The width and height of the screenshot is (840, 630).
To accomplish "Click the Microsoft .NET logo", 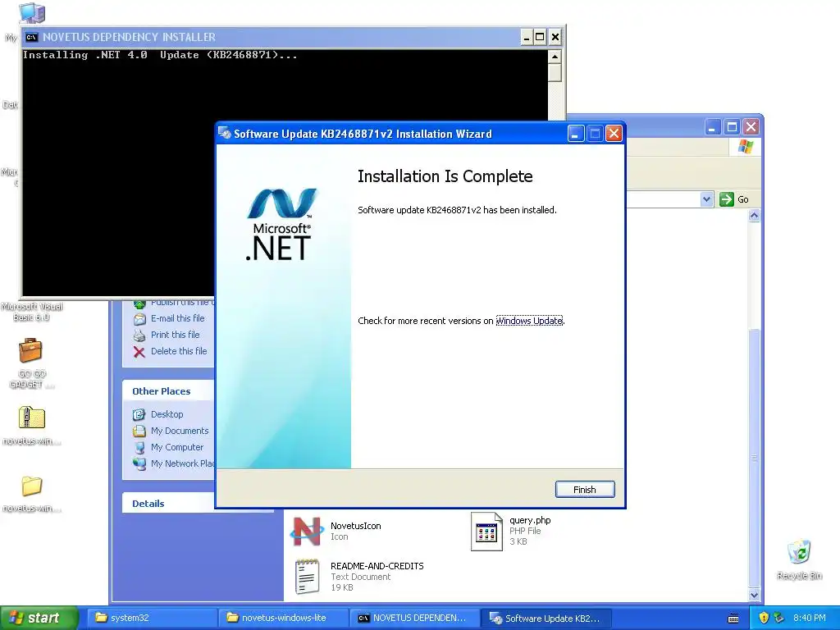I will pyautogui.click(x=281, y=225).
